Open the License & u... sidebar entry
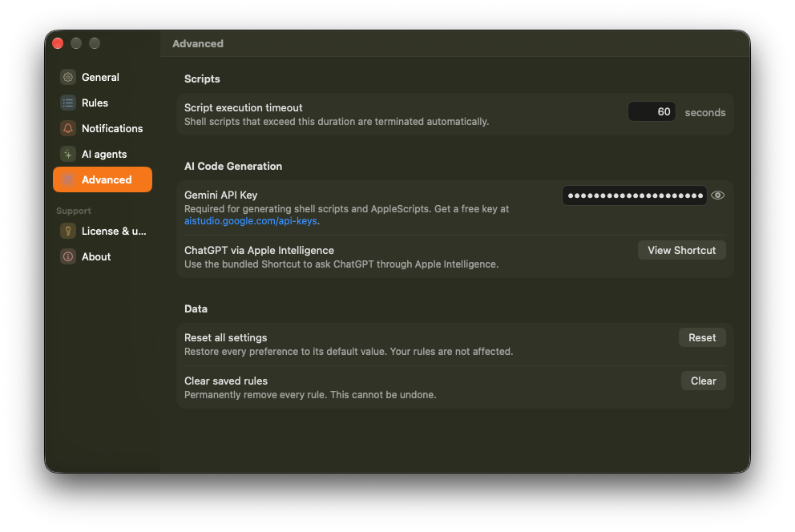795x532 pixels. 103,231
